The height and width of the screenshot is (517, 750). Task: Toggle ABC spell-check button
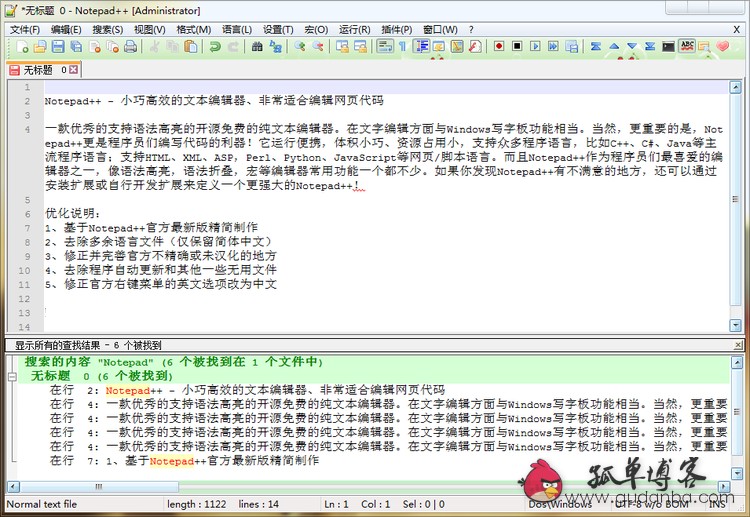point(687,46)
